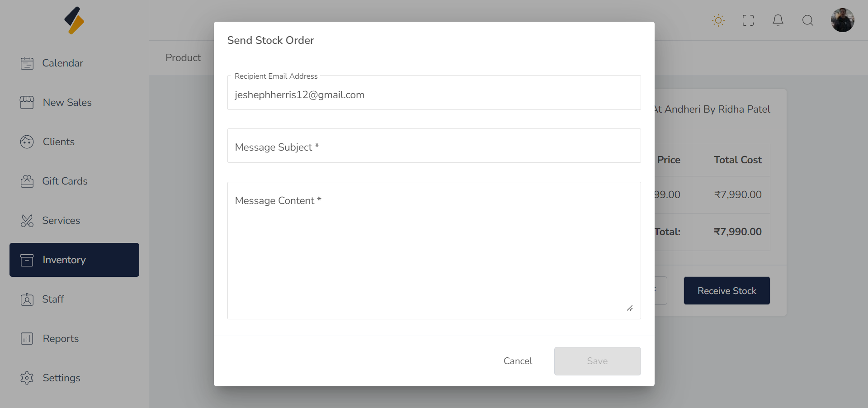Click the search magnifier icon
The height and width of the screenshot is (408, 868).
pyautogui.click(x=807, y=20)
